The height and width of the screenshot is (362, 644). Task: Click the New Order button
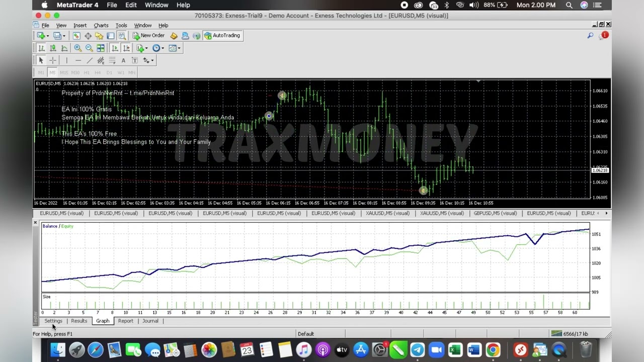point(148,36)
